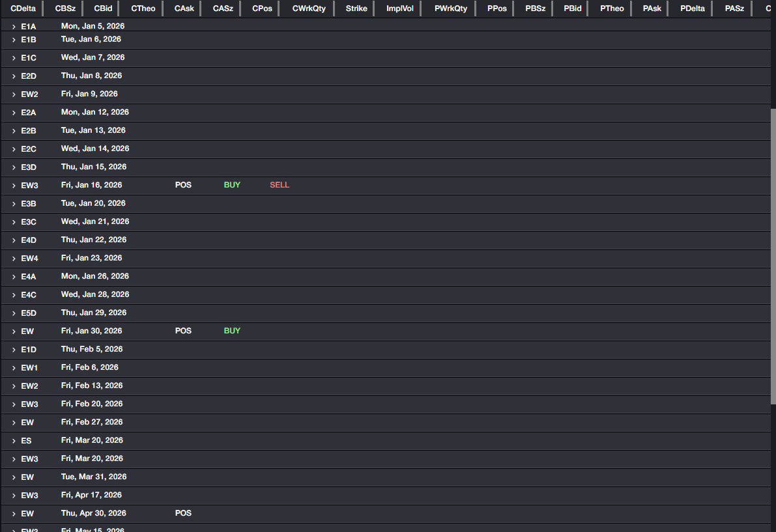Click SELL on the Jan 16, 2026 row
The image size is (776, 532).
[280, 185]
